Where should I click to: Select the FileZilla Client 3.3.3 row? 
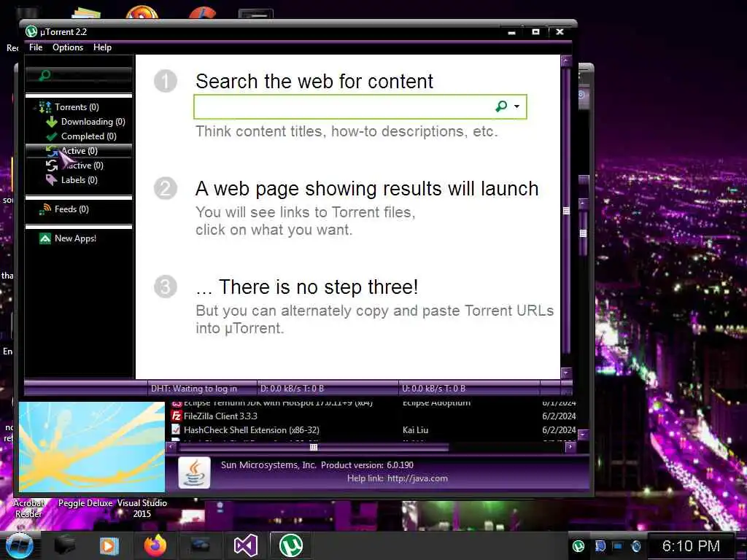click(x=373, y=416)
